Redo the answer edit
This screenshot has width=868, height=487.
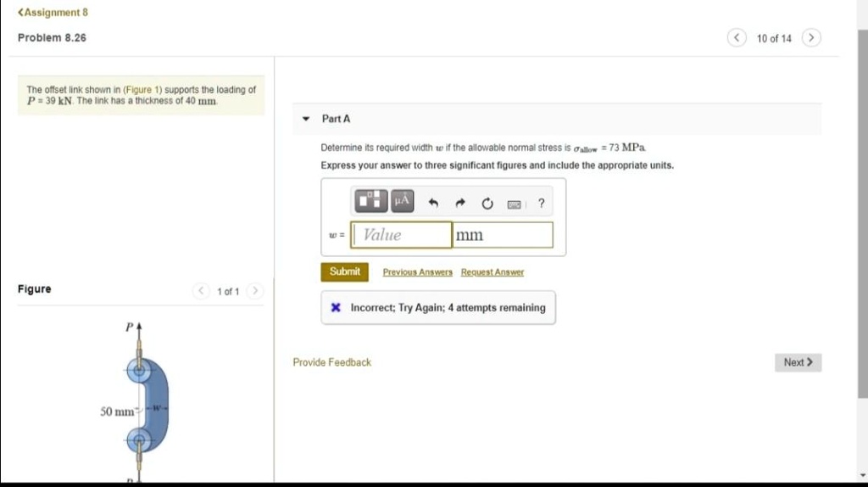point(460,204)
